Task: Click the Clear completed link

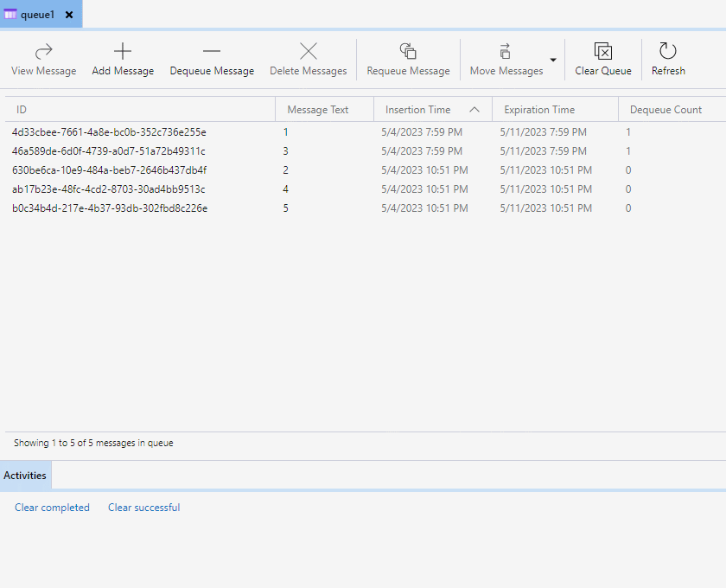Action: (52, 508)
